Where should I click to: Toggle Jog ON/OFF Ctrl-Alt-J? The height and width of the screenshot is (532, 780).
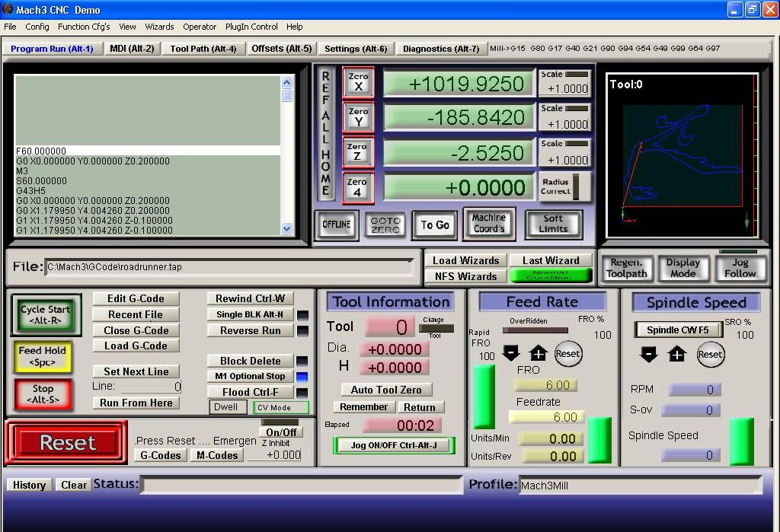click(394, 445)
